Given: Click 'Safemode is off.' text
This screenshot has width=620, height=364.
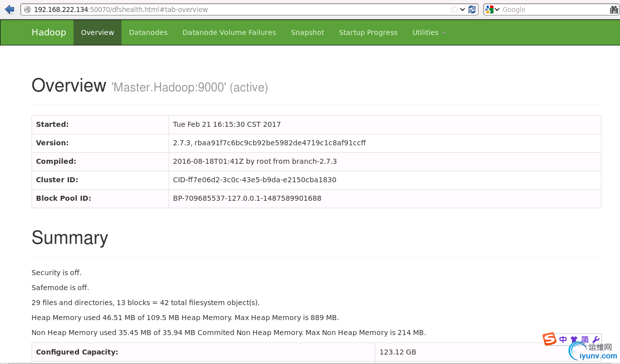Looking at the screenshot, I should 60,288.
